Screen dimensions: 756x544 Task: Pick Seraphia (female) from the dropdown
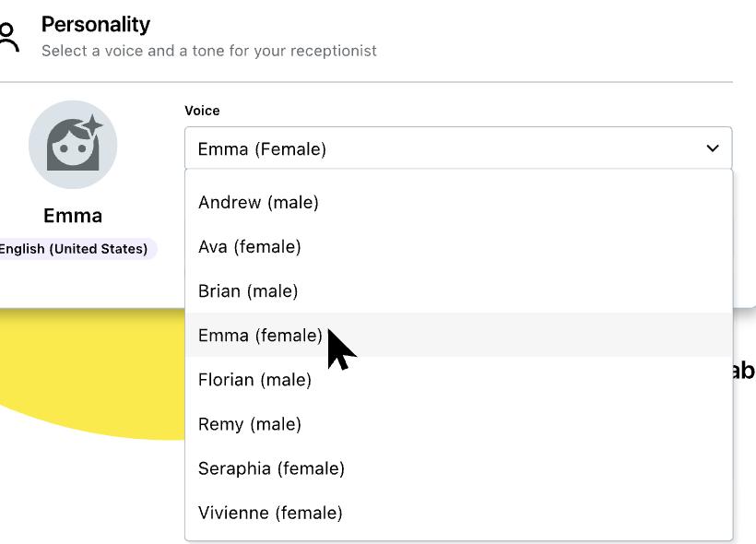click(271, 468)
